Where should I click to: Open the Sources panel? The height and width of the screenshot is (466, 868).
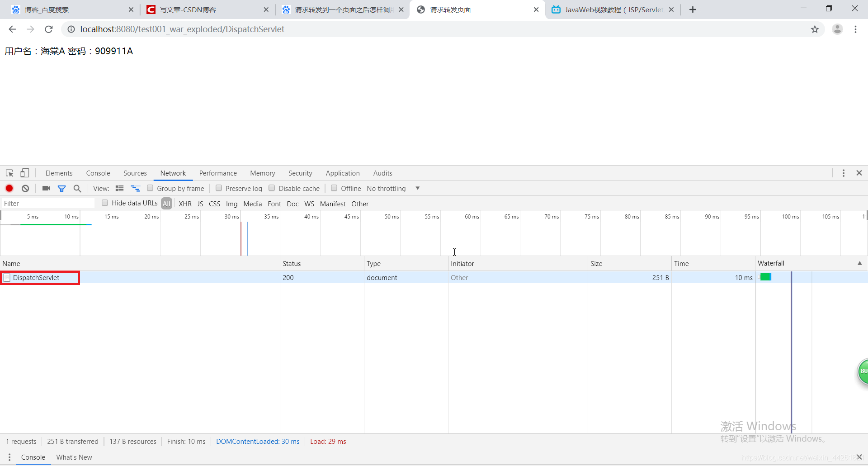point(135,173)
